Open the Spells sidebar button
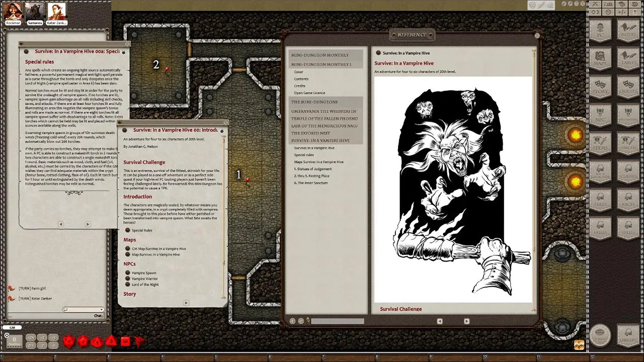Image resolution: width=644 pixels, height=362 pixels. coord(628,229)
